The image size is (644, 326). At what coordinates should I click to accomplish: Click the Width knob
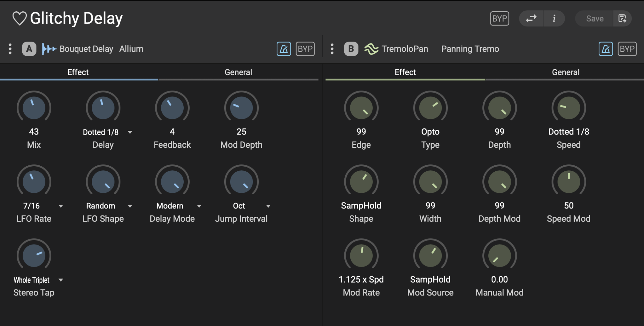(430, 181)
